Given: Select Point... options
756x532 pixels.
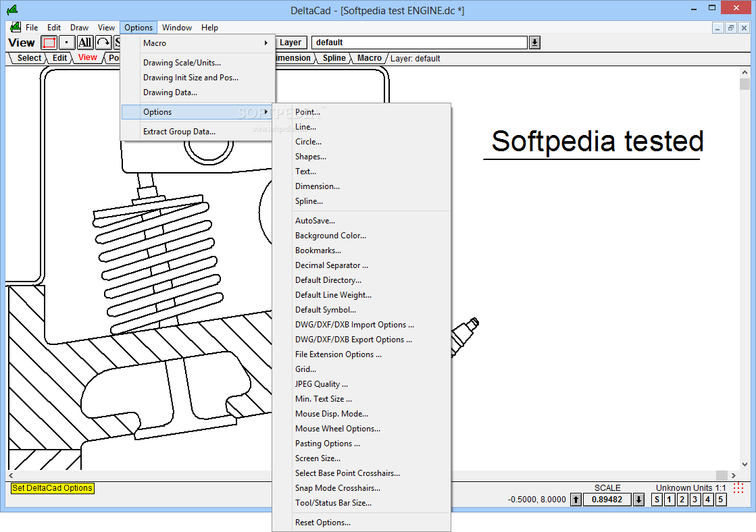Looking at the screenshot, I should tap(361, 112).
